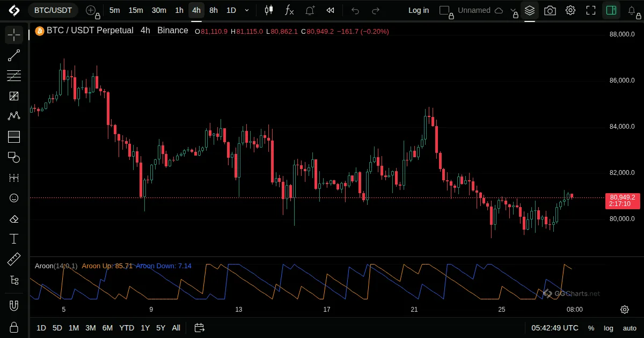The height and width of the screenshot is (338, 644).
Task: Click the current price label 80,949.2
Action: (x=622, y=200)
